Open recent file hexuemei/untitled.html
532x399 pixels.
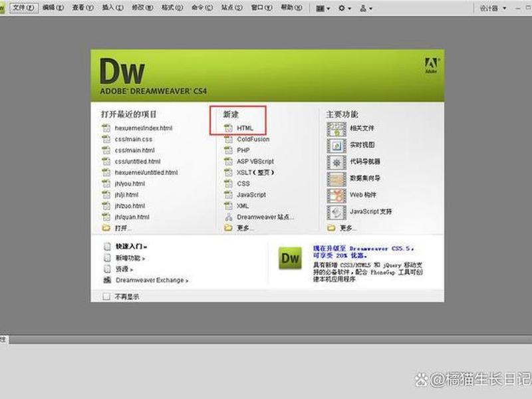pos(146,172)
